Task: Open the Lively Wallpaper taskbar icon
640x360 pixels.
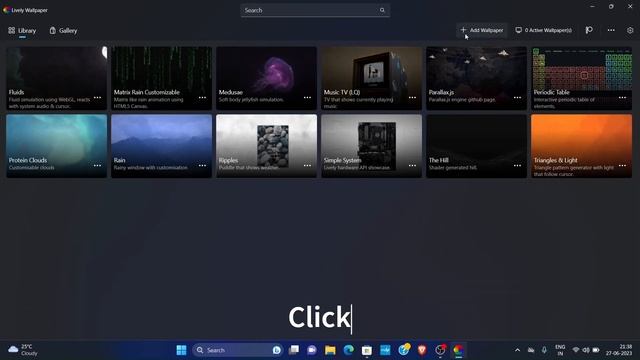Action: tap(458, 350)
